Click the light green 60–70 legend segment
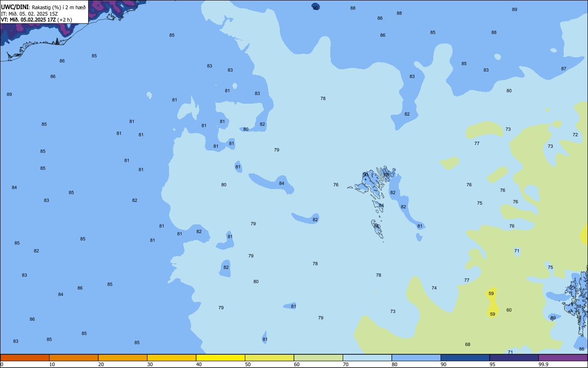588x368 pixels. click(318, 357)
